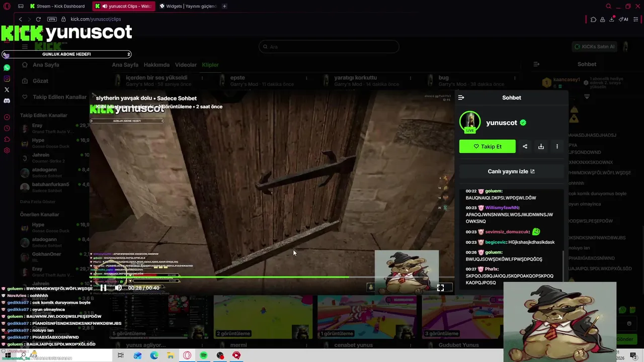This screenshot has width=644, height=362.
Task: Reload the current page
Action: coord(38,19)
